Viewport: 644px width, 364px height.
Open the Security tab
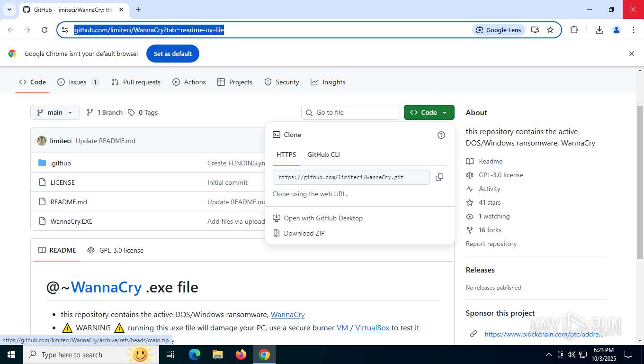pyautogui.click(x=282, y=82)
